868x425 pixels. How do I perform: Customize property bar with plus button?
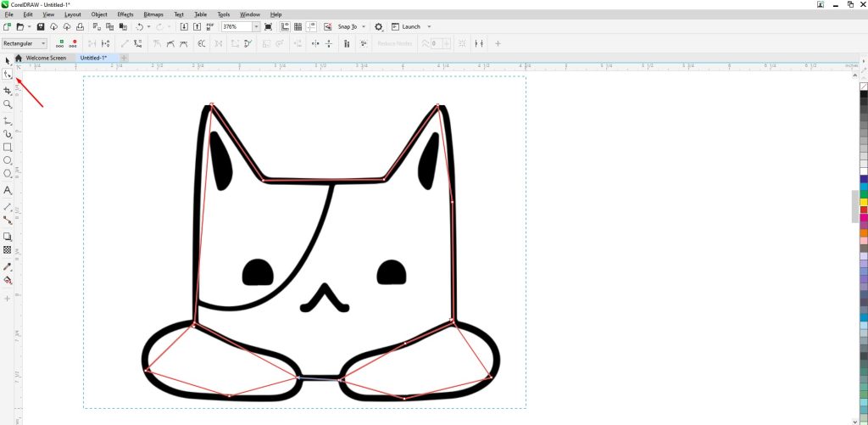[x=498, y=43]
